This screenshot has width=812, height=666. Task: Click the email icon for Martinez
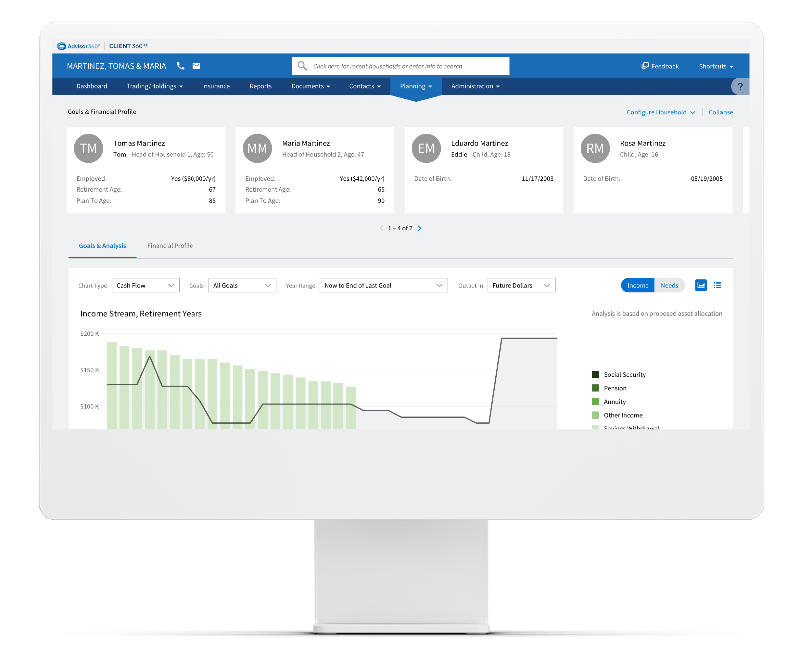point(196,65)
